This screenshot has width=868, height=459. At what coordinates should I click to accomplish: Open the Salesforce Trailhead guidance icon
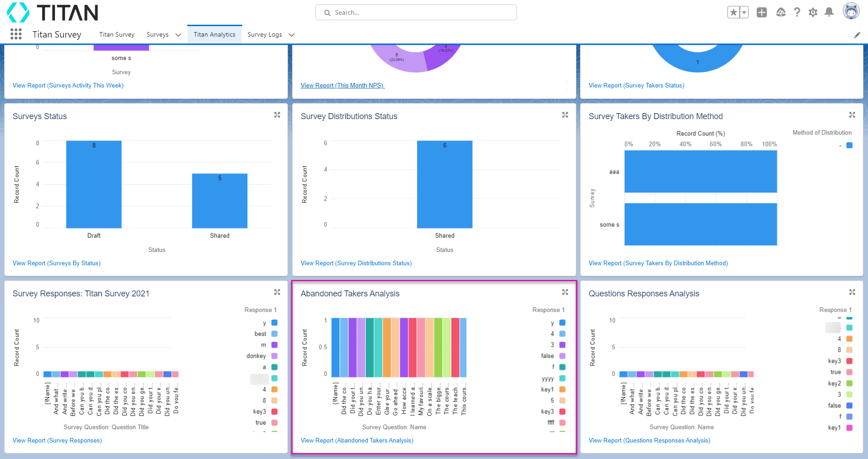point(781,12)
